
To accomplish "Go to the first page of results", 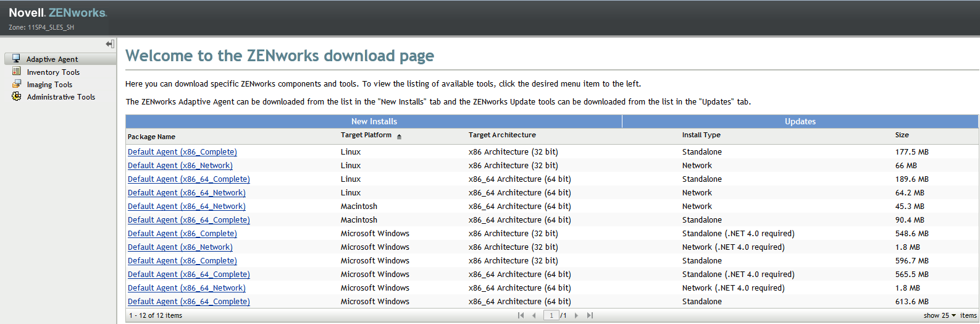I will point(521,315).
